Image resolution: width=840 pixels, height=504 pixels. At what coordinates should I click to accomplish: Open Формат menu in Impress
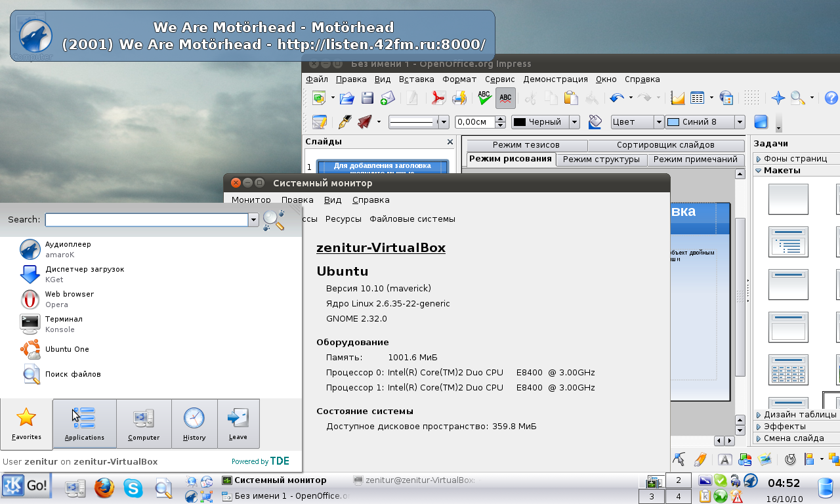459,79
